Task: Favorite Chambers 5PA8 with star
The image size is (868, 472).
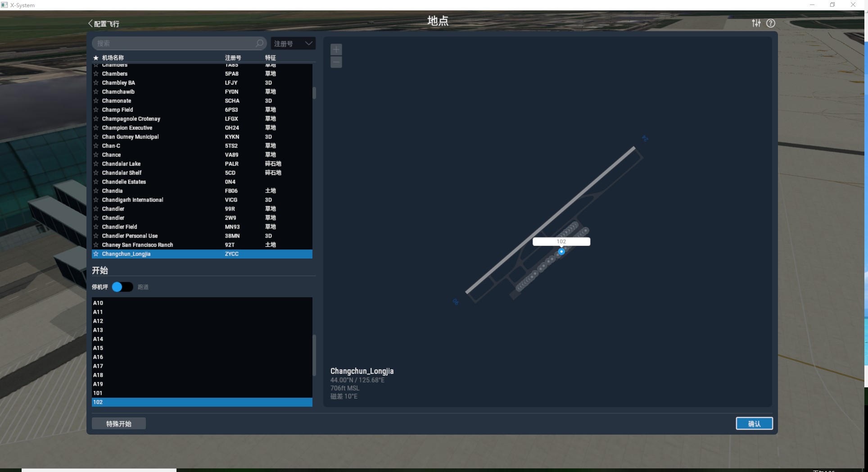Action: 96,74
